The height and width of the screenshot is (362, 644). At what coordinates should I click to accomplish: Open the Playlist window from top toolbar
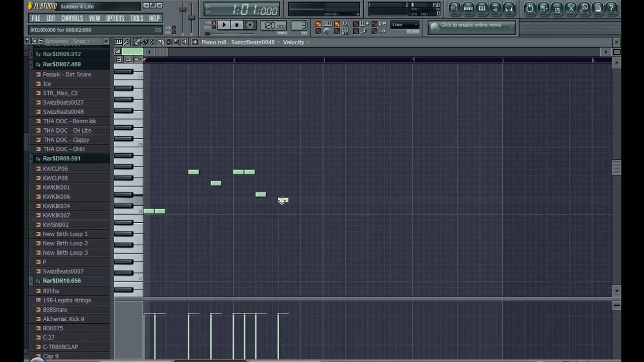[455, 8]
